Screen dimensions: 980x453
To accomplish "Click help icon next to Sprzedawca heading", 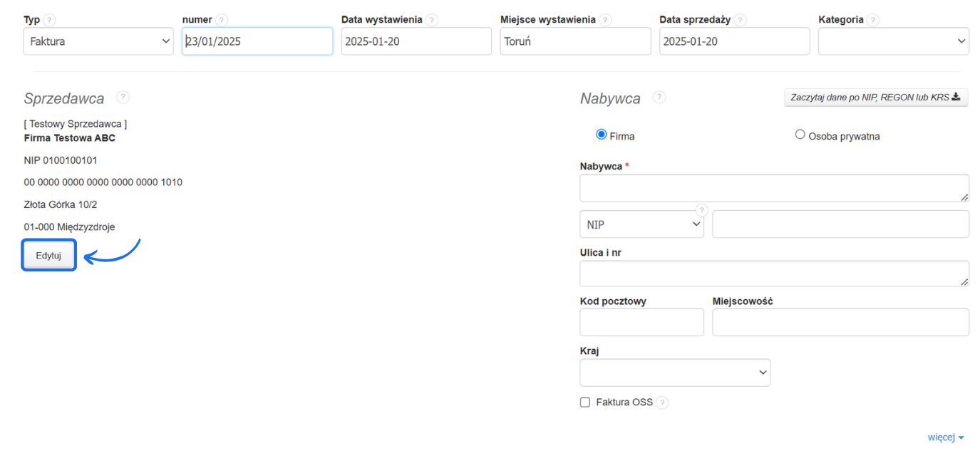I will click(x=123, y=98).
